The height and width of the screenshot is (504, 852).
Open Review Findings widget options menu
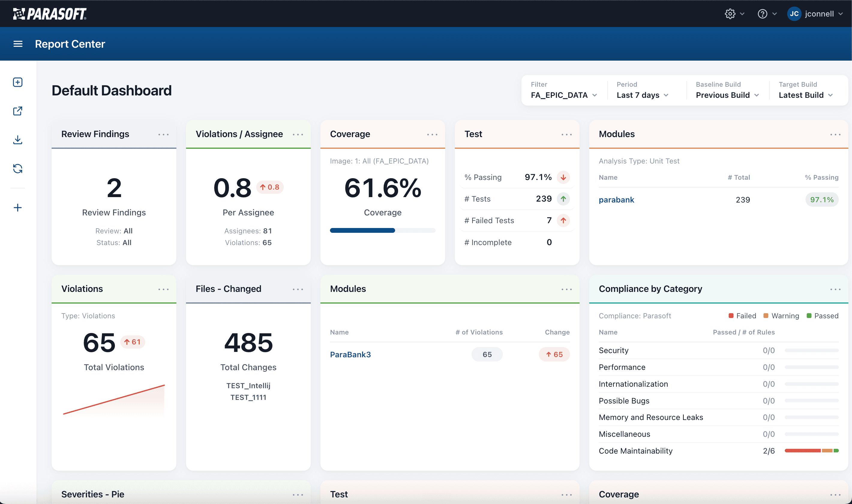163,134
